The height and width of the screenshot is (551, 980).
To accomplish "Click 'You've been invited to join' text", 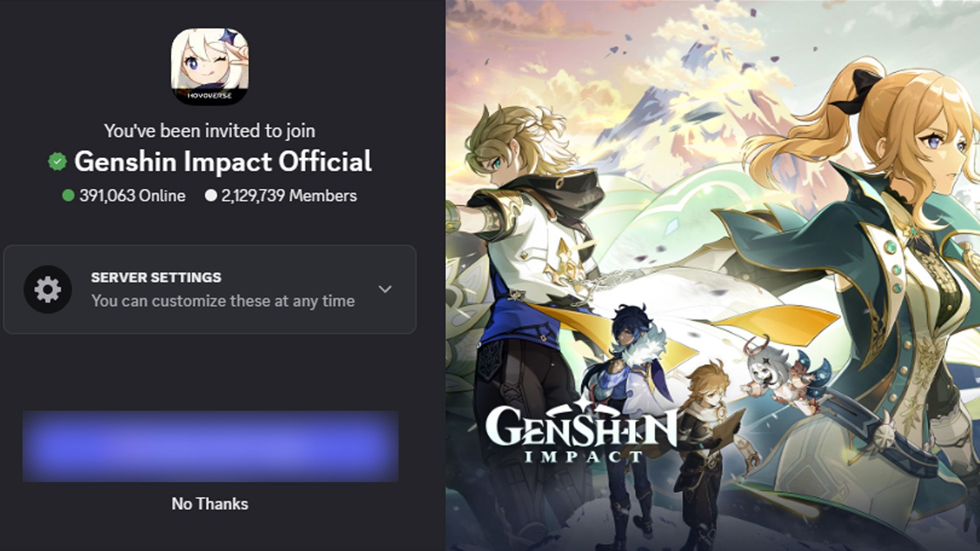I will 210,131.
